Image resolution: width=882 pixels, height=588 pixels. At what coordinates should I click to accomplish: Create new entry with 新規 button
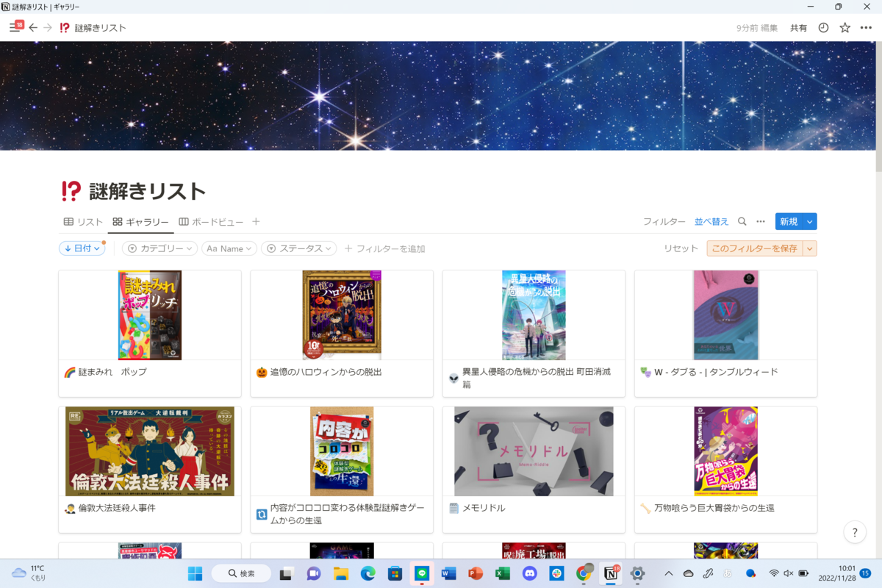[789, 221]
